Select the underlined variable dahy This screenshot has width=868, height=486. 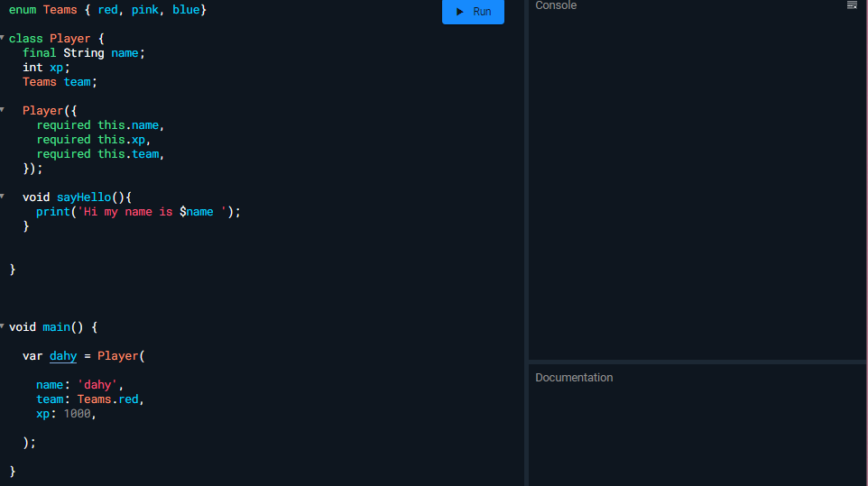pyautogui.click(x=63, y=356)
